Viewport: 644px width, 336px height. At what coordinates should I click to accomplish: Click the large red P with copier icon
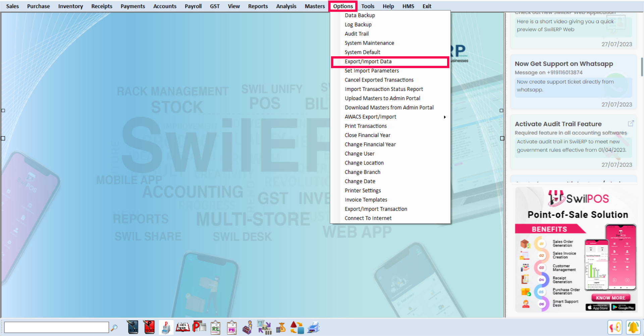coord(199,327)
